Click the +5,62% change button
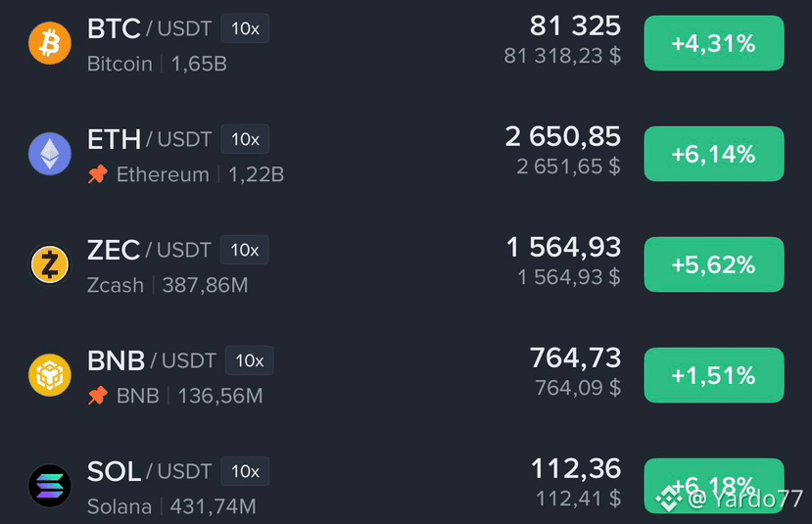Screen dimensions: 812x524 point(714,264)
